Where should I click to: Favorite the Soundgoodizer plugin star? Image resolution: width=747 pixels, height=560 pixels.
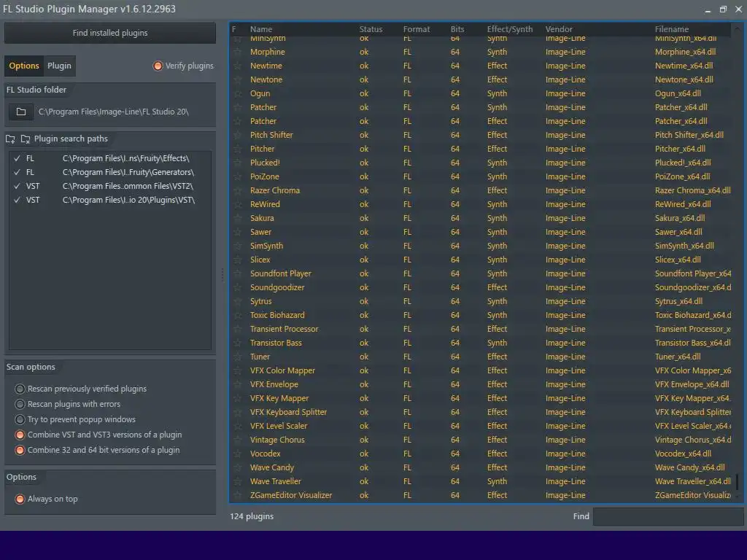tap(237, 287)
